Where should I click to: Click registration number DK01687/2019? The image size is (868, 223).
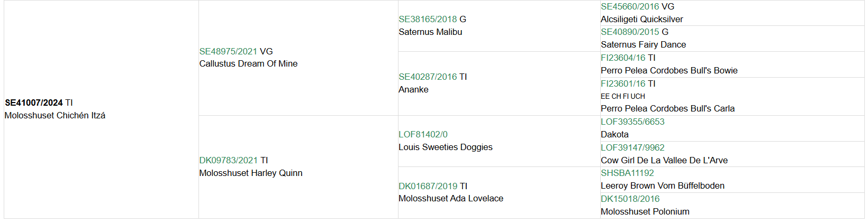pos(428,186)
